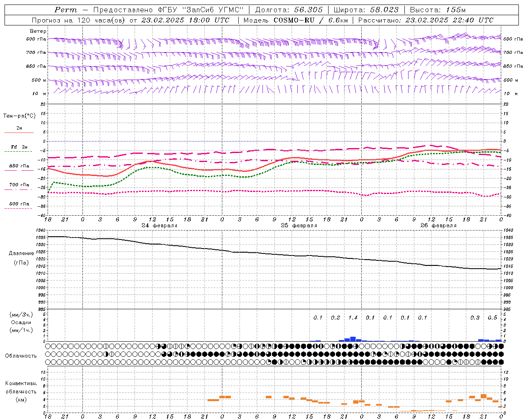Image resolution: width=525 pixels, height=420 pixels.
Task: Click the "0.3" precipitation amount value
Action: pos(475,318)
